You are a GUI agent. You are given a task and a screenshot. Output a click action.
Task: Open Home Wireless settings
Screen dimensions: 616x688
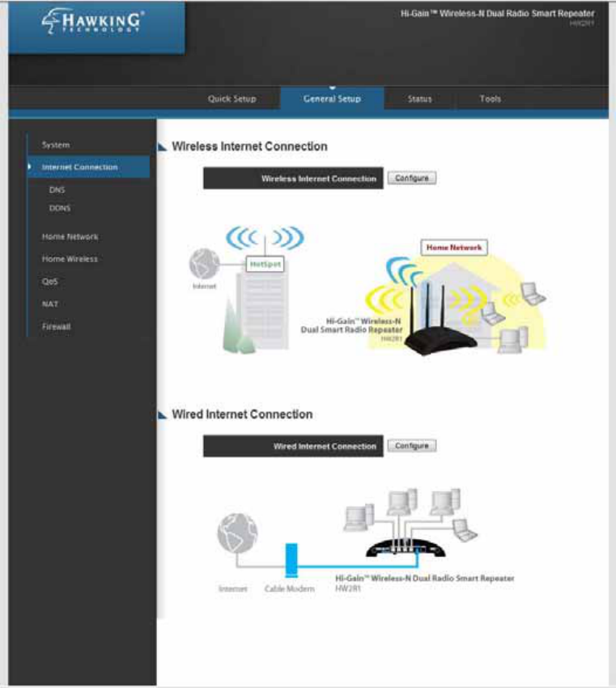[70, 259]
